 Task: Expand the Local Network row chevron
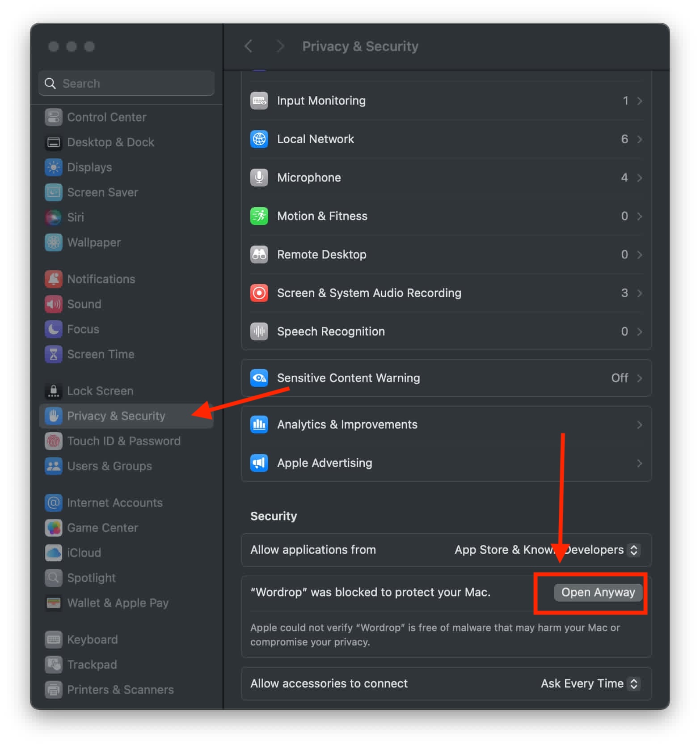[640, 139]
